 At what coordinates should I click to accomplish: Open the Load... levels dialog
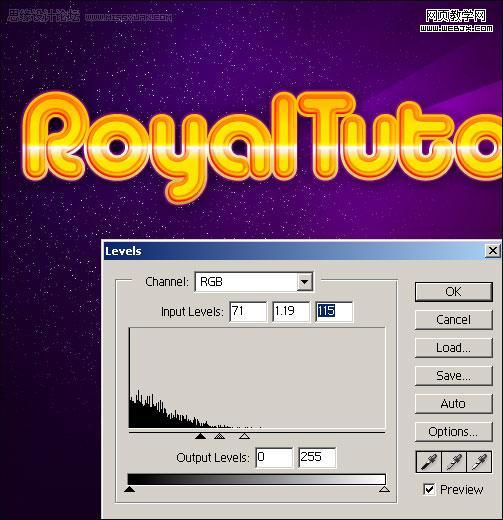click(453, 348)
